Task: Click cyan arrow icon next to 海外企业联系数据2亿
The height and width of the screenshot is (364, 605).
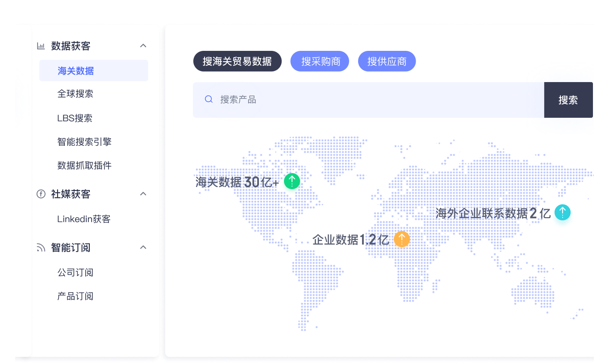Action: click(x=562, y=212)
